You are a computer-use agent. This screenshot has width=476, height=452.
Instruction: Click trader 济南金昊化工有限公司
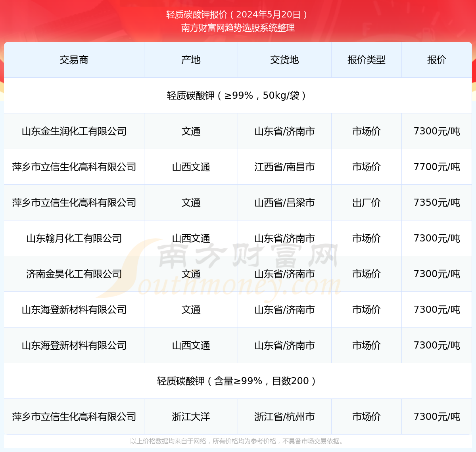(74, 274)
